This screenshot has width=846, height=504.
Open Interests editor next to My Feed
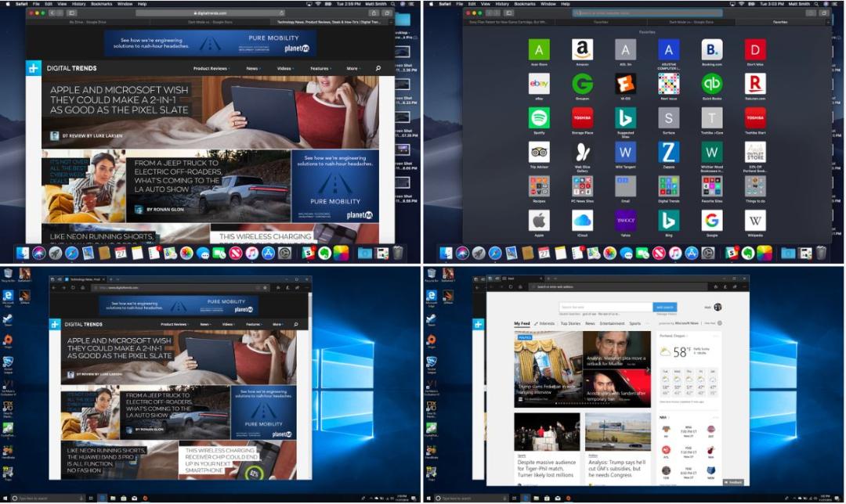[x=545, y=323]
